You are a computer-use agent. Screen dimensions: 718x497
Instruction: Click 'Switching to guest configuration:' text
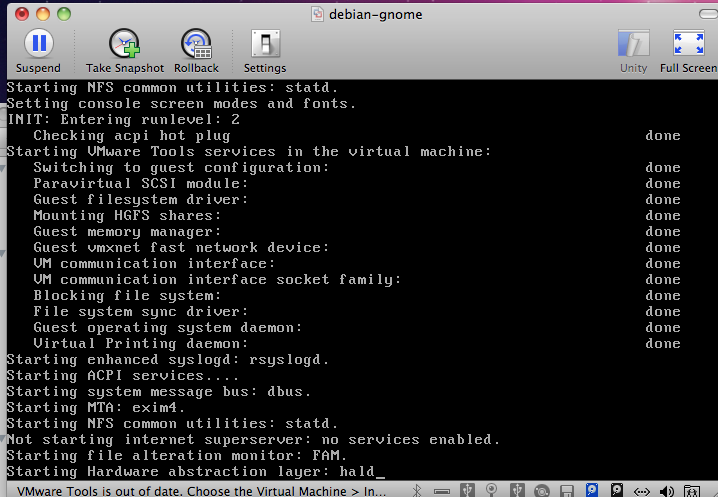[x=181, y=168]
